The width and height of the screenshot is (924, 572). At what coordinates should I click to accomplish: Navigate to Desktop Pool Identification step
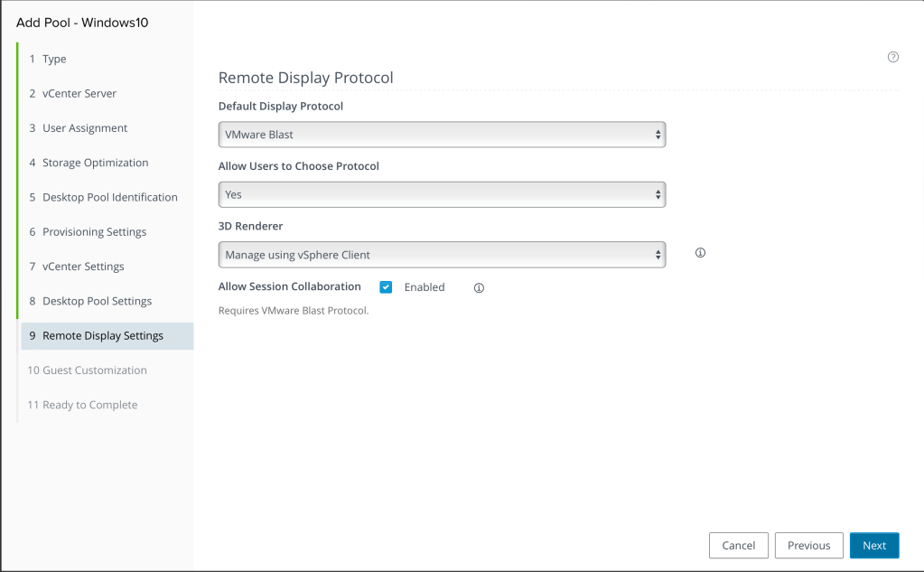pyautogui.click(x=109, y=198)
